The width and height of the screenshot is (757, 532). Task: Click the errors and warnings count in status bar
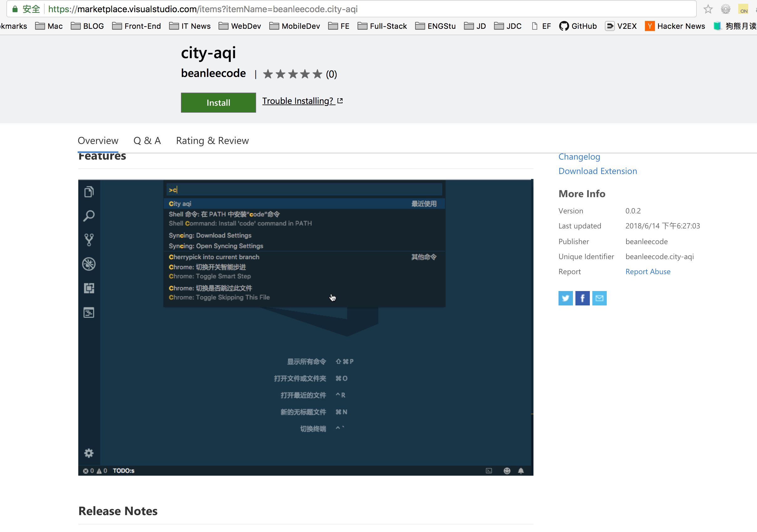[95, 471]
